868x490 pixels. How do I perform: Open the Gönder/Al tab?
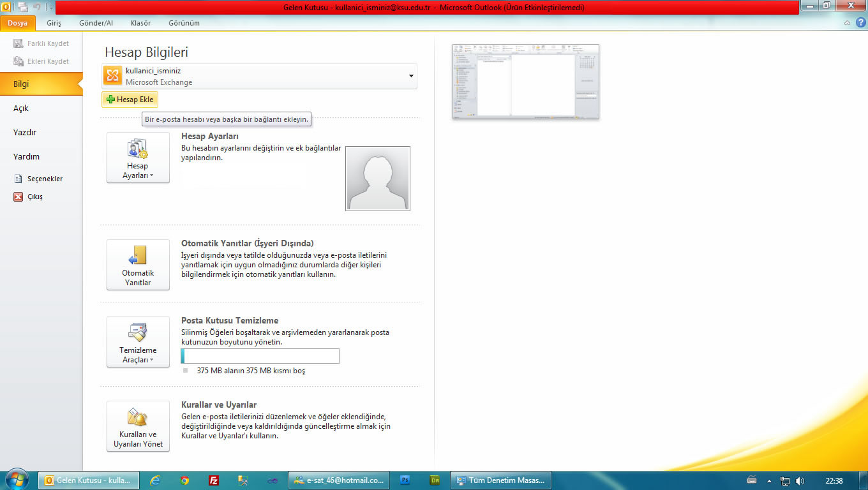pyautogui.click(x=96, y=23)
